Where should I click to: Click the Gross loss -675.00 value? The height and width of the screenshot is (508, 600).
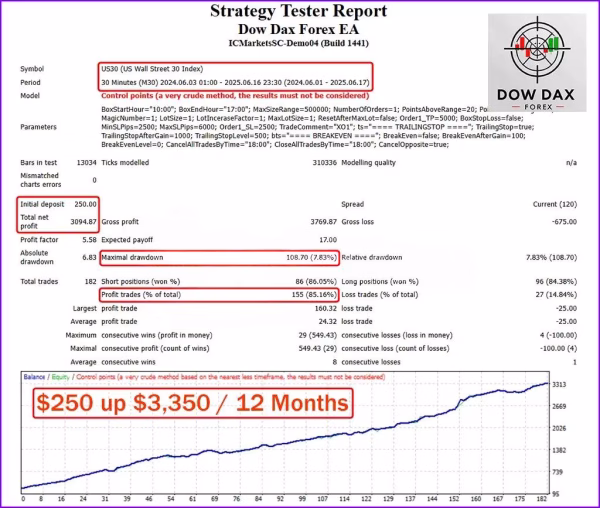(x=564, y=221)
